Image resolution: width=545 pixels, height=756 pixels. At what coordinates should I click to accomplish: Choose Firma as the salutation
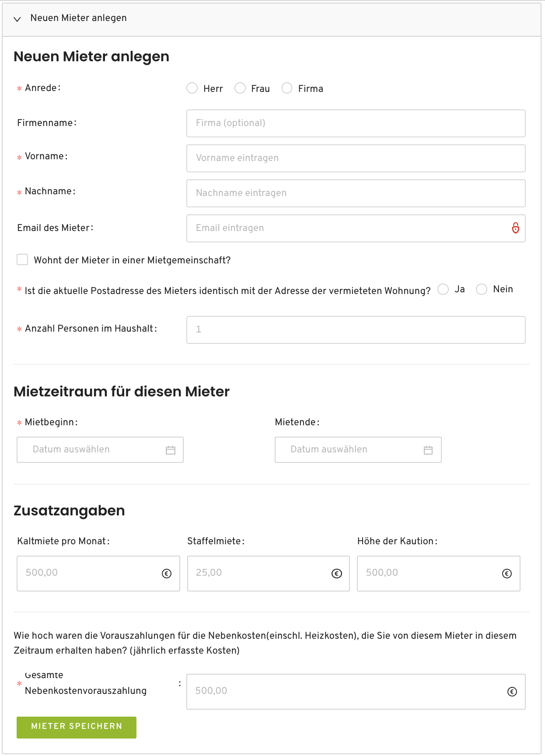tap(287, 88)
